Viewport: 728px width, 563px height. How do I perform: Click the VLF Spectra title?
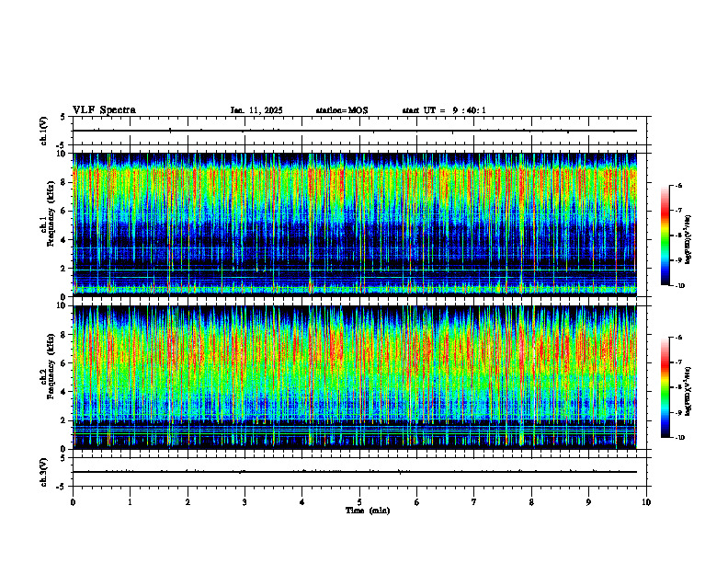click(104, 110)
